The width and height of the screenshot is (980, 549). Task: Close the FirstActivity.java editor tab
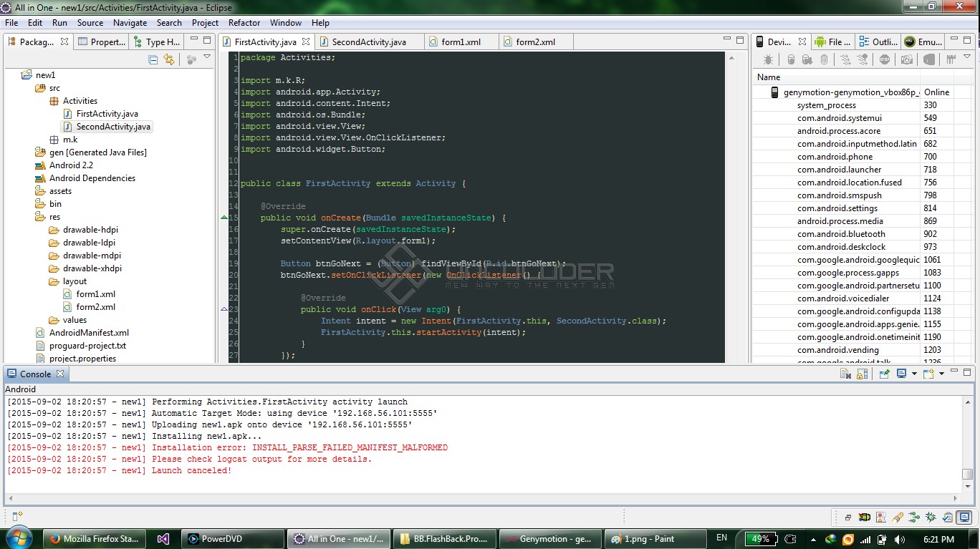click(306, 42)
